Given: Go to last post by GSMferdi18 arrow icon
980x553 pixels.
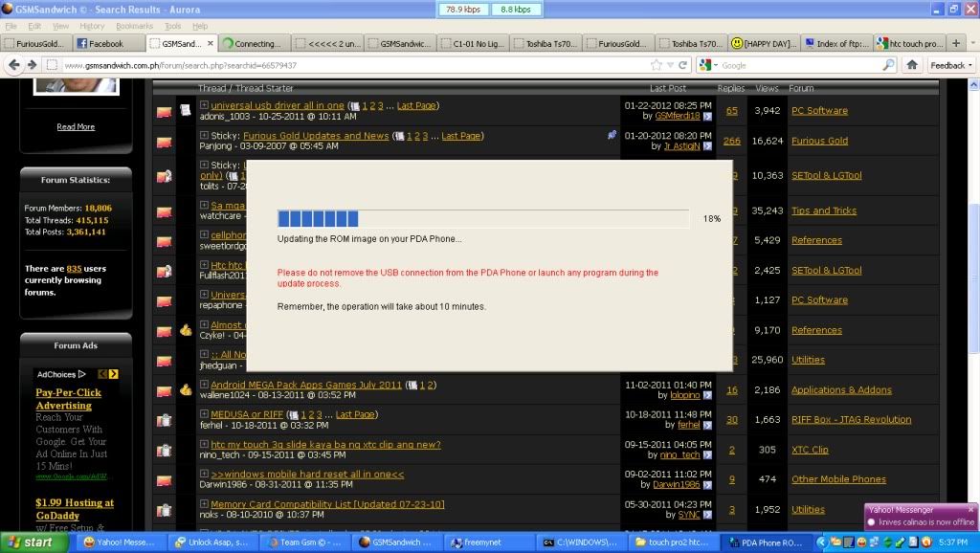Looking at the screenshot, I should click(707, 116).
